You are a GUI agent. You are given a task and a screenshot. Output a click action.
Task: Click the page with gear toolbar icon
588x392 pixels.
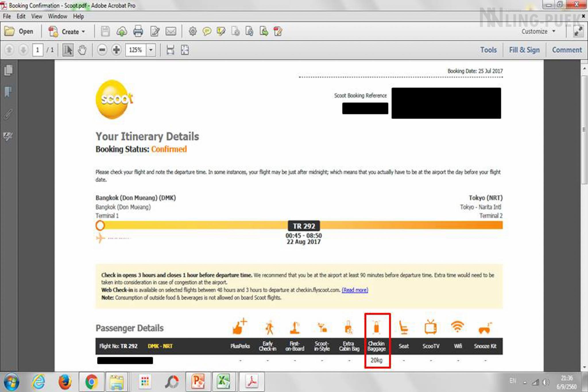[235, 31]
